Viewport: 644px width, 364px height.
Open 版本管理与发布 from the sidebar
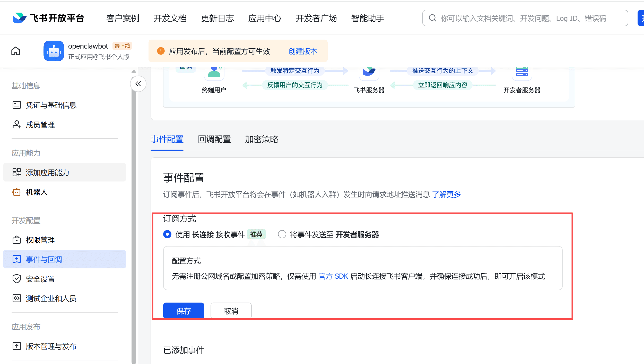click(51, 346)
